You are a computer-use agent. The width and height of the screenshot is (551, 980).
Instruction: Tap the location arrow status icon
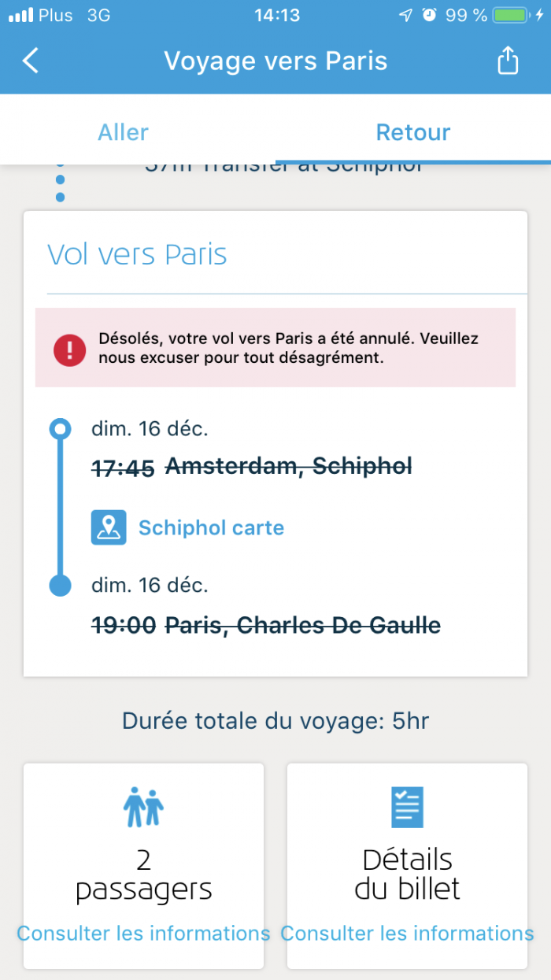[x=405, y=15]
